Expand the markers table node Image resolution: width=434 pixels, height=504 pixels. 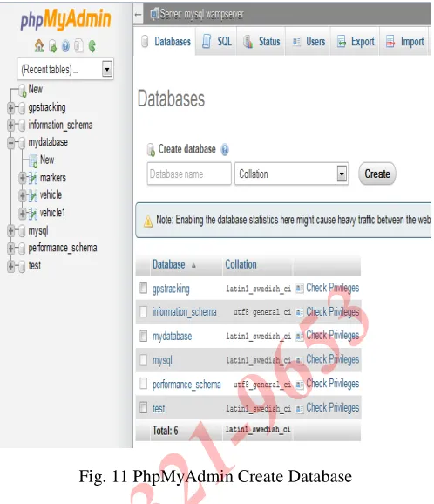pyautogui.click(x=22, y=178)
